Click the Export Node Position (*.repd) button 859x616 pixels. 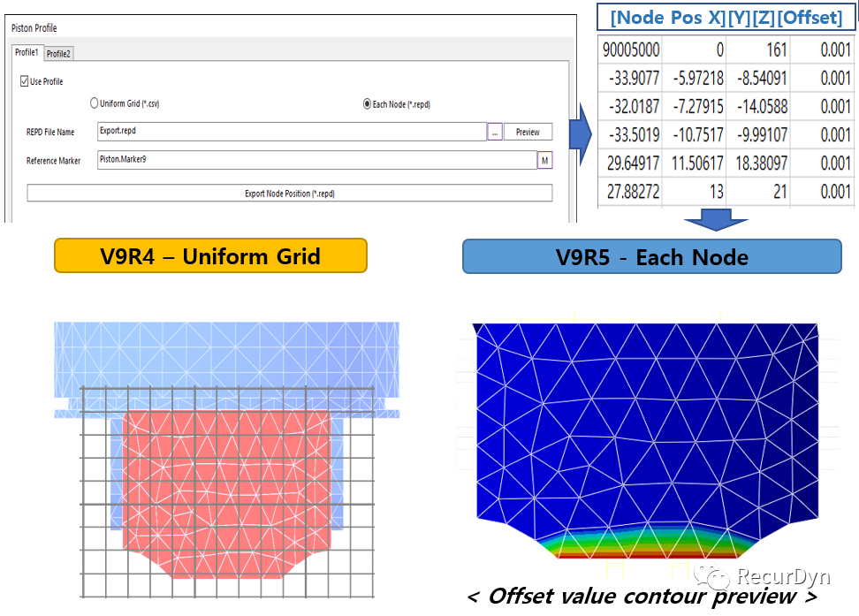coord(289,193)
